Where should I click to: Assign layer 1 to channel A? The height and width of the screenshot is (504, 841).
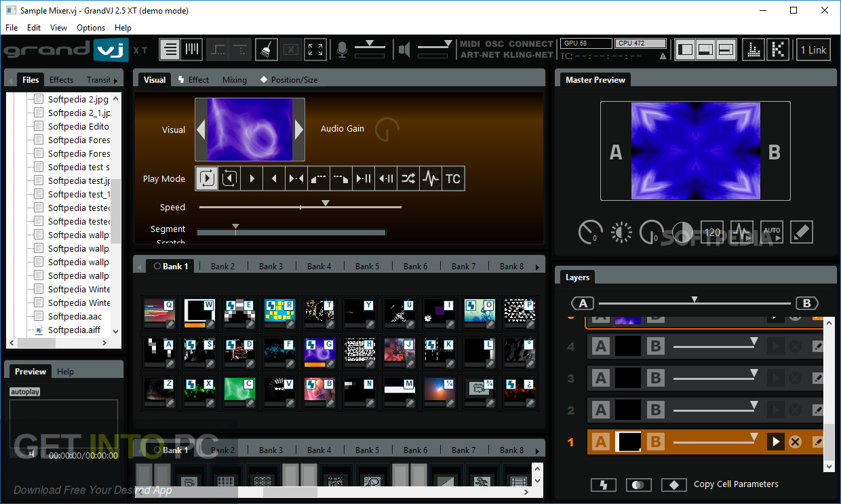coord(601,442)
